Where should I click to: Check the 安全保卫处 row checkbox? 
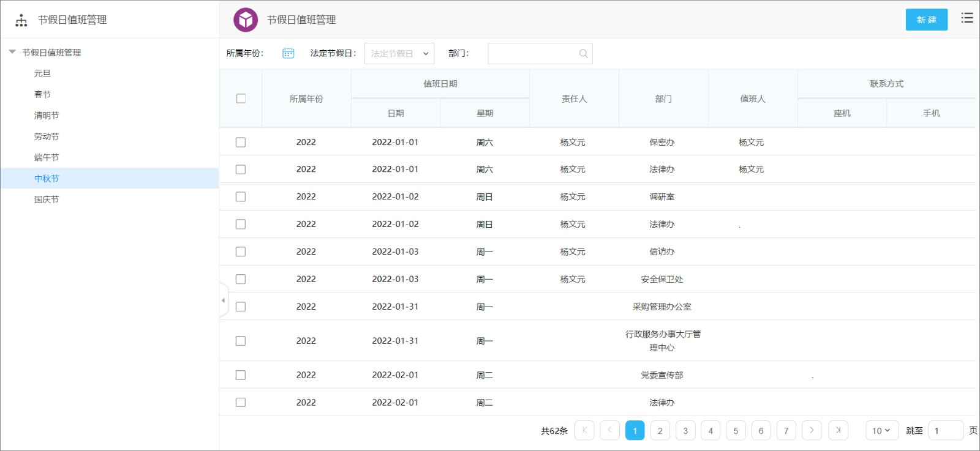[x=241, y=279]
